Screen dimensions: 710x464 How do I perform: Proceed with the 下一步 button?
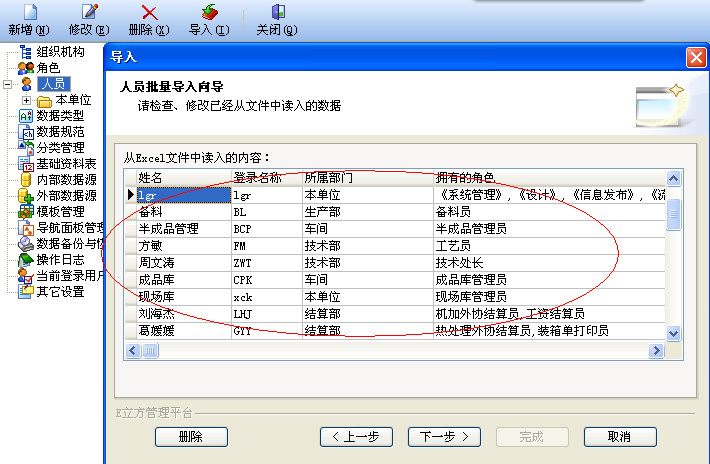point(444,437)
